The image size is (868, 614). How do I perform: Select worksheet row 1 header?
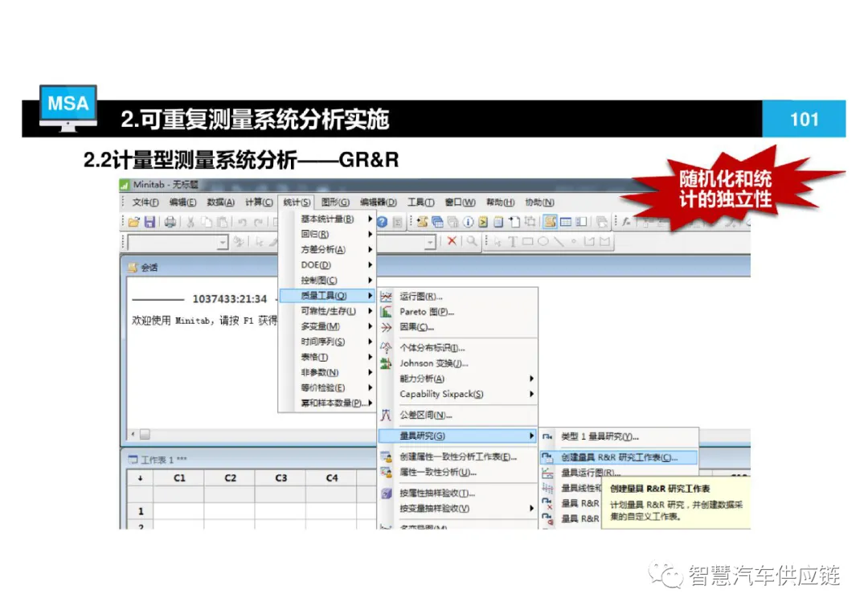(x=140, y=511)
